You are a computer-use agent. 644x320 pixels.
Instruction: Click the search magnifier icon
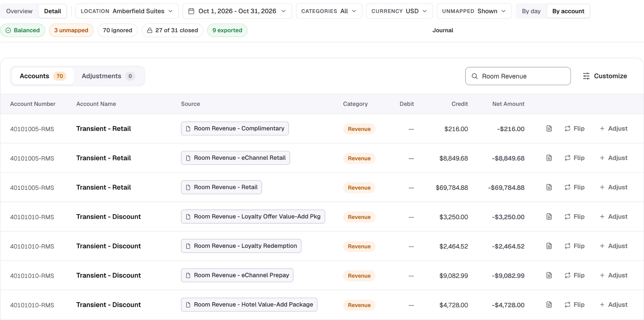(475, 76)
